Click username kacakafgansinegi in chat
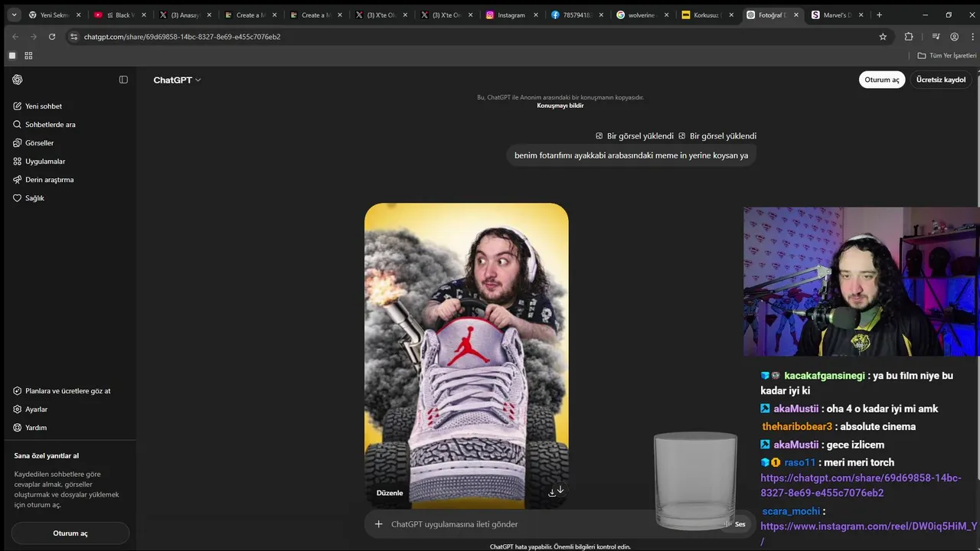This screenshot has height=551, width=980. point(824,376)
